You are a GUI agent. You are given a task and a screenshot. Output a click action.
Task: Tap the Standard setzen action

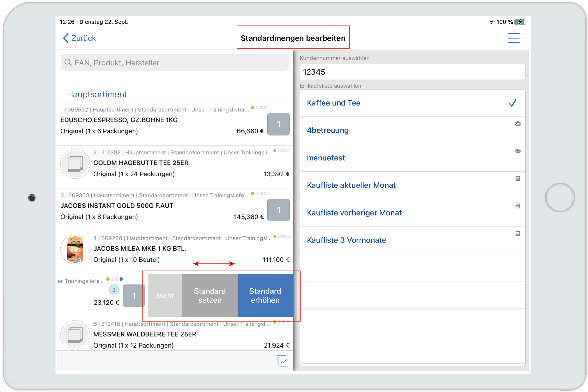click(x=210, y=295)
